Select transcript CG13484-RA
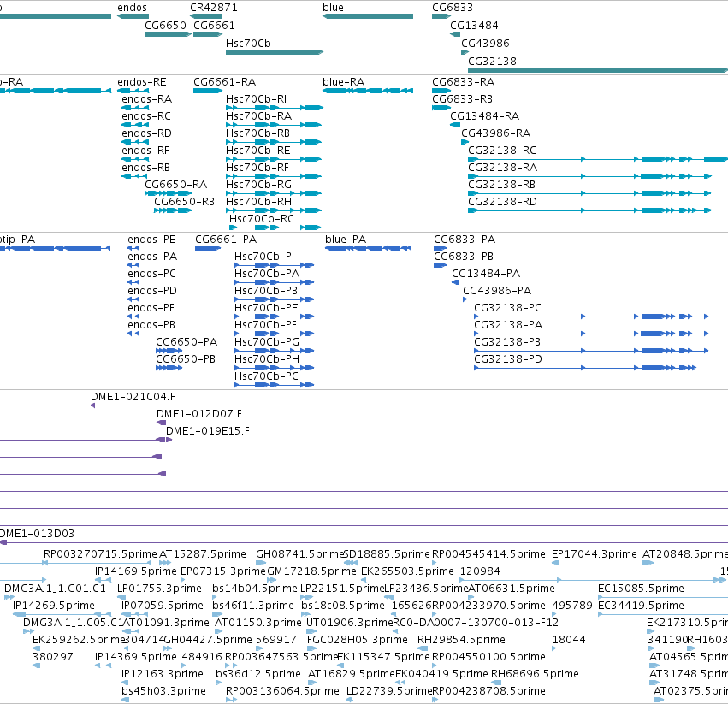This screenshot has height=704, width=728. point(485,116)
